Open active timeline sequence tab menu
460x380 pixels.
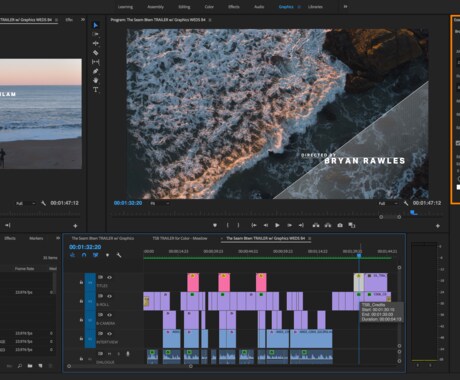pos(310,239)
